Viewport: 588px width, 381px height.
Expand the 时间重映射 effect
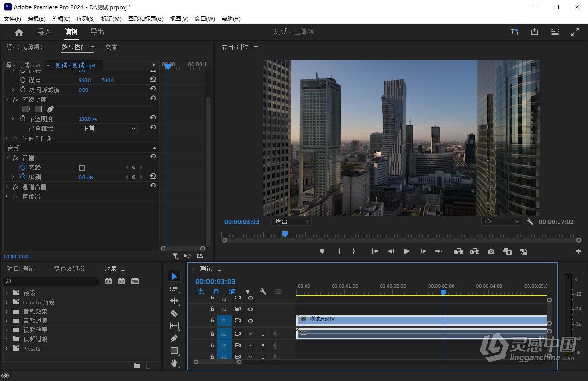click(x=7, y=138)
